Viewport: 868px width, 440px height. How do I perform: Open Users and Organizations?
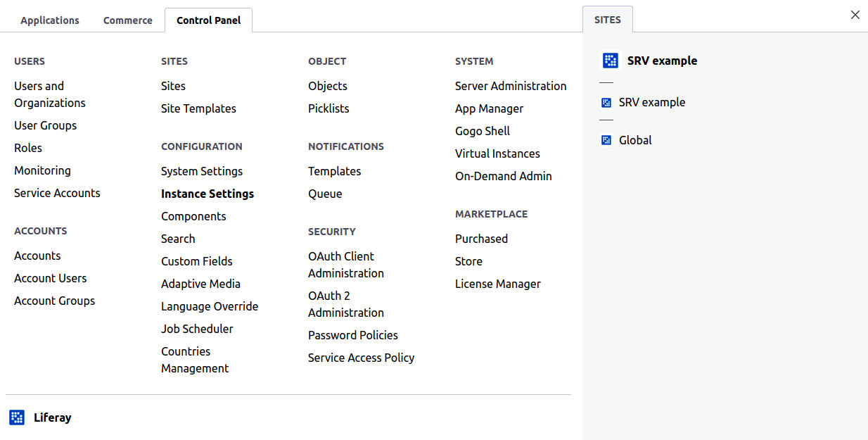[50, 94]
